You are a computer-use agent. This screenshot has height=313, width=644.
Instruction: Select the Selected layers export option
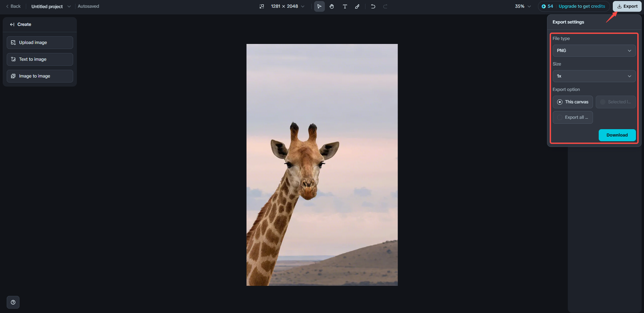616,102
